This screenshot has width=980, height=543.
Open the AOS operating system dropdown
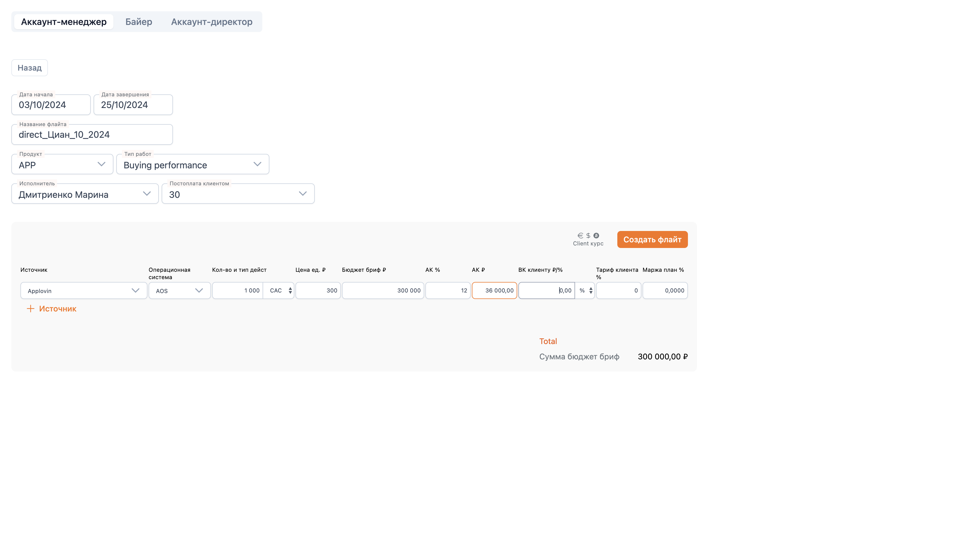[179, 290]
